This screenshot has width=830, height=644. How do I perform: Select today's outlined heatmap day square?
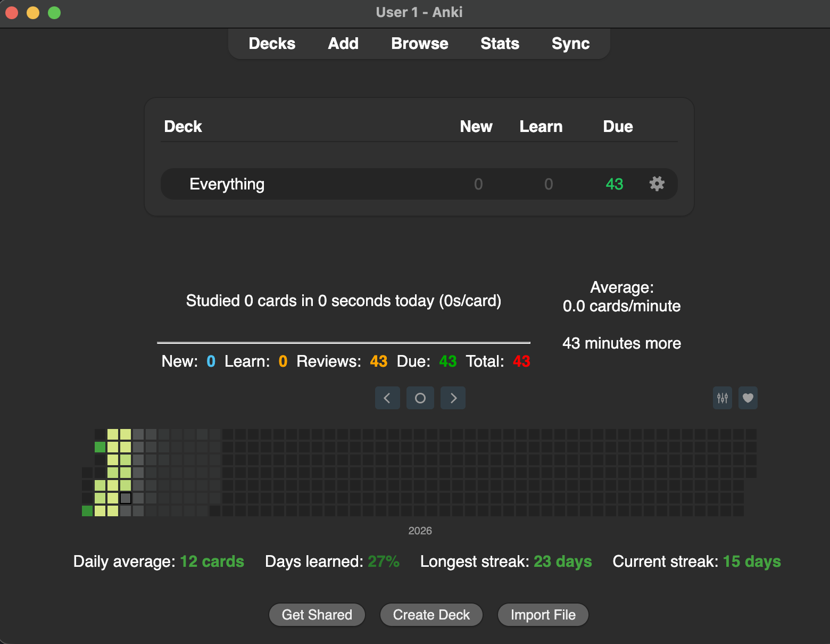click(126, 498)
